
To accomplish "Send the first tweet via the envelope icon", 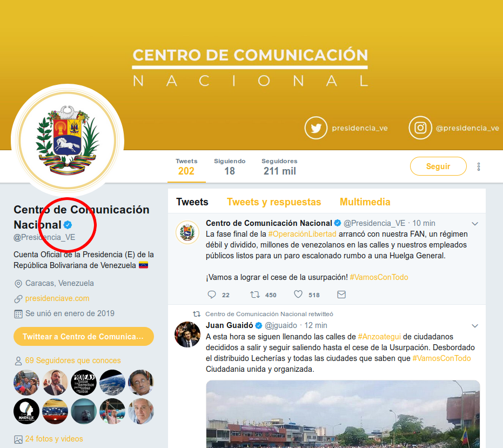I will (341, 295).
